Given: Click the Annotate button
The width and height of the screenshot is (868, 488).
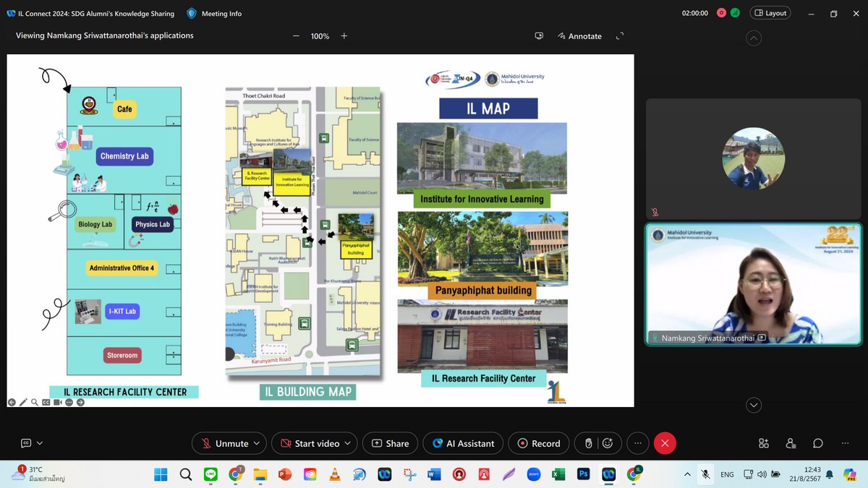Looking at the screenshot, I should [x=579, y=36].
